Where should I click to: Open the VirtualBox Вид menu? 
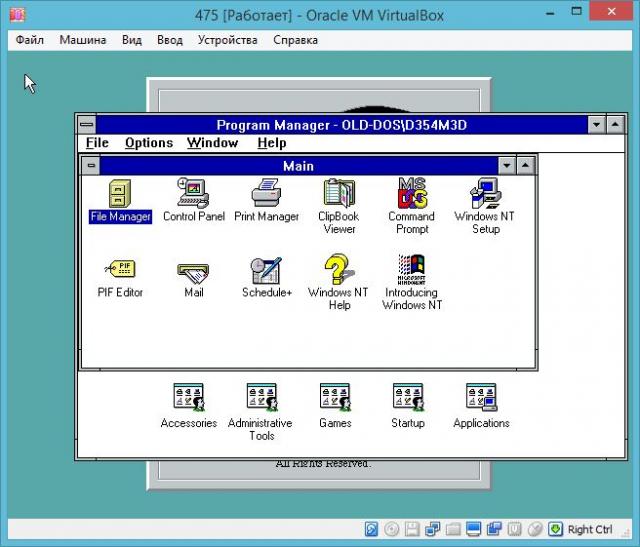click(132, 40)
